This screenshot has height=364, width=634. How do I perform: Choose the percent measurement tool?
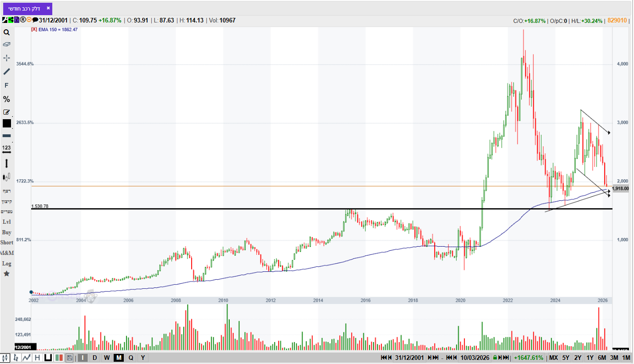(6, 99)
